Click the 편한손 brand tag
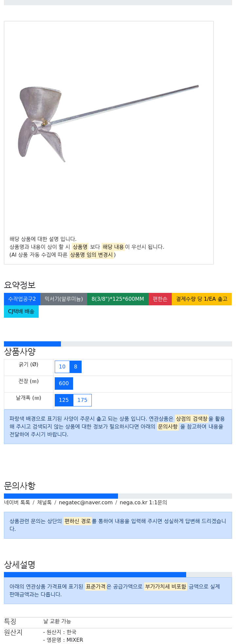Screen dimensions: 236x644 point(160,299)
